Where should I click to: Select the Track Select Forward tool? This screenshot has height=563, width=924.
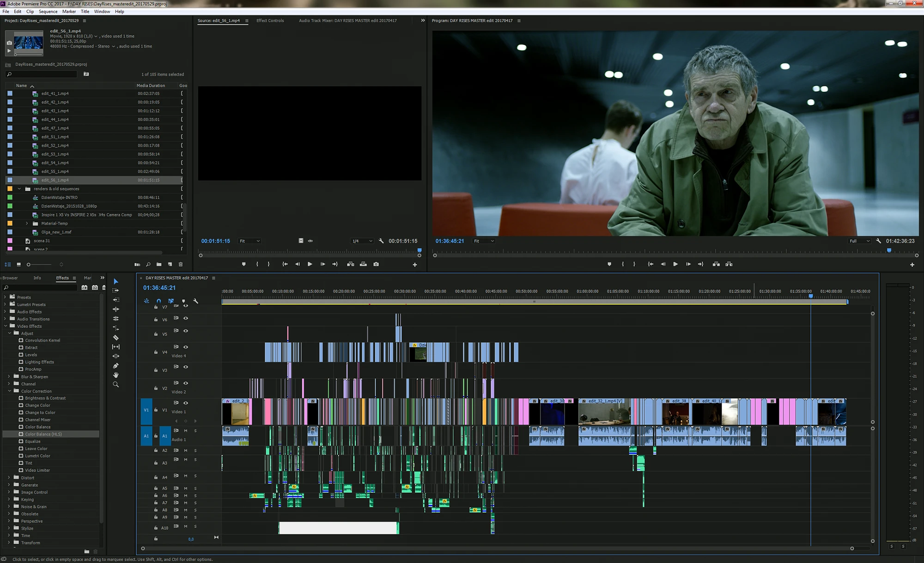click(x=115, y=291)
